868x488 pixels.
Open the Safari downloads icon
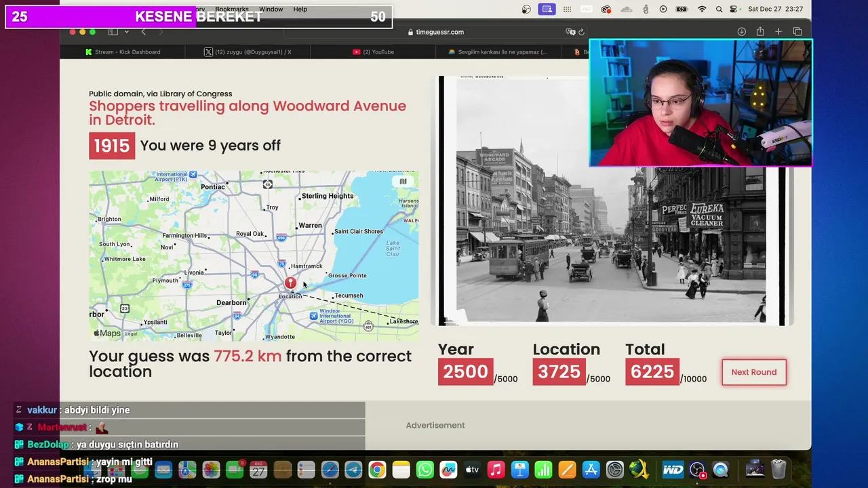point(741,32)
